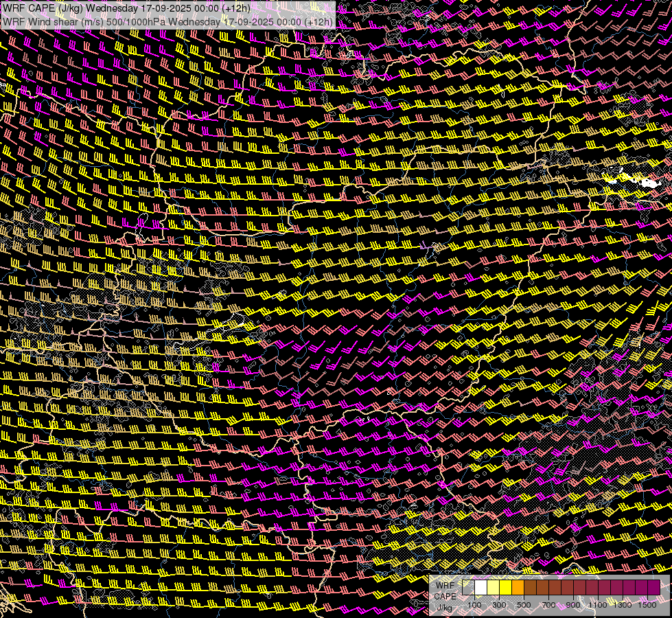This screenshot has width=672, height=618.
Task: Select the rightmost purple CAPE legend swatch
Action: click(x=654, y=587)
